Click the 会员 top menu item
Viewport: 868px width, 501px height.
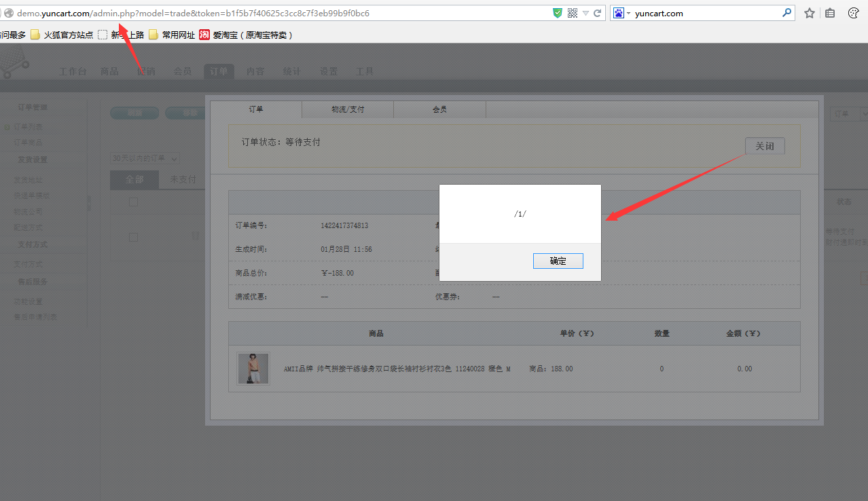[x=182, y=71]
